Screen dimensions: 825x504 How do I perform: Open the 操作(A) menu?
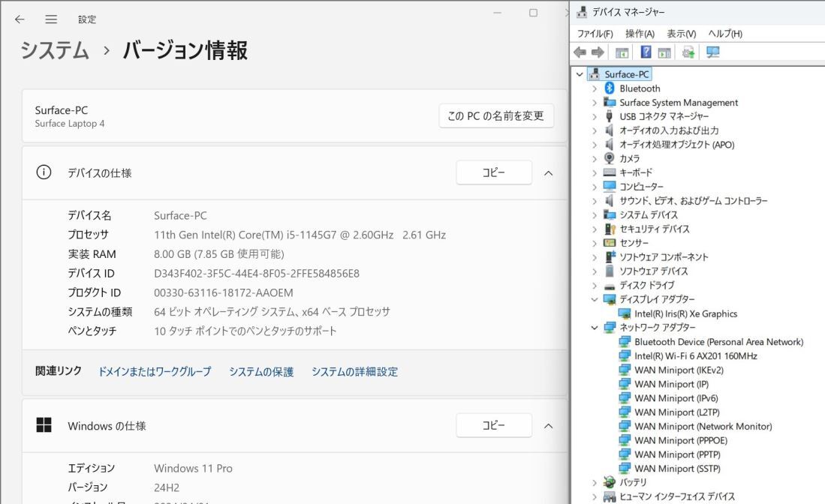(x=640, y=34)
